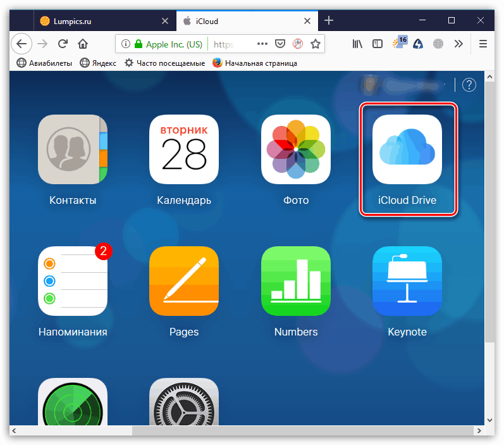Viewport: 504px width, 445px height.
Task: Click the red blocked-content extension icon
Action: [x=298, y=44]
